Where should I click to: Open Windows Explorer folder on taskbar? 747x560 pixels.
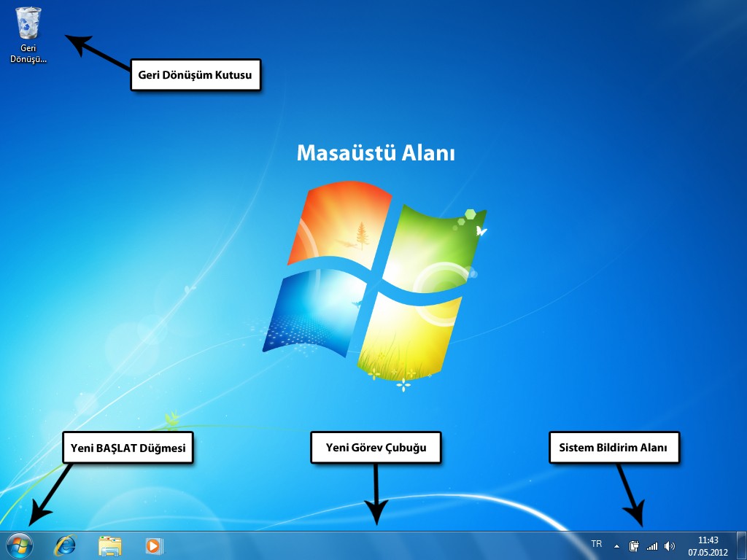click(110, 546)
